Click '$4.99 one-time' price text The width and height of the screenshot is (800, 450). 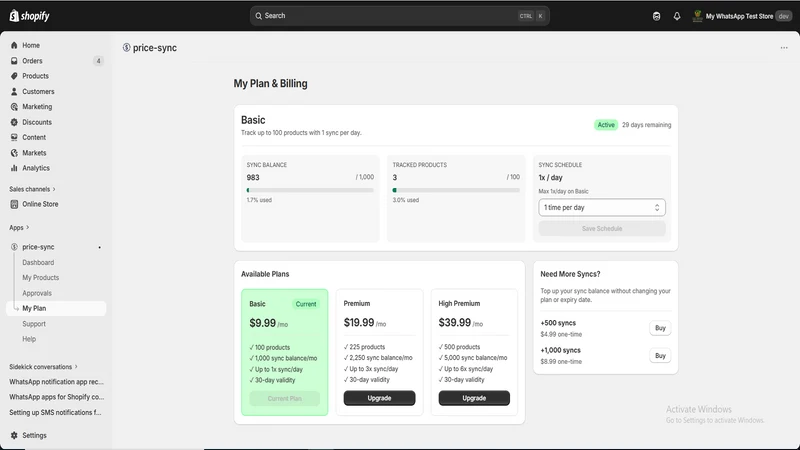click(561, 335)
